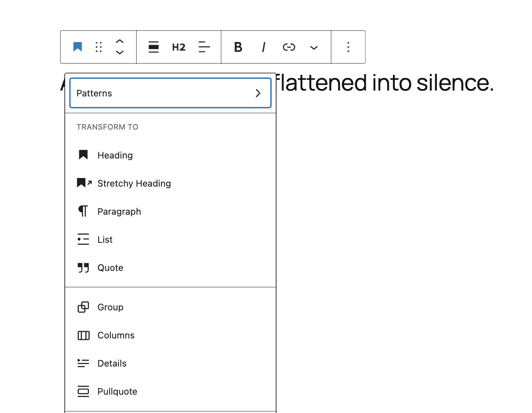Screen dimensions: 532x413
Task: Open the H2 heading level selector
Action: (x=179, y=47)
